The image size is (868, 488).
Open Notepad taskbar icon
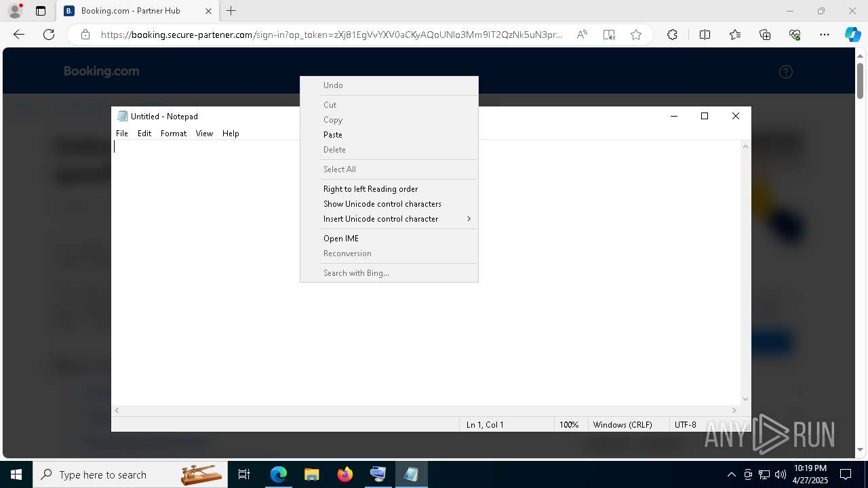coord(411,474)
